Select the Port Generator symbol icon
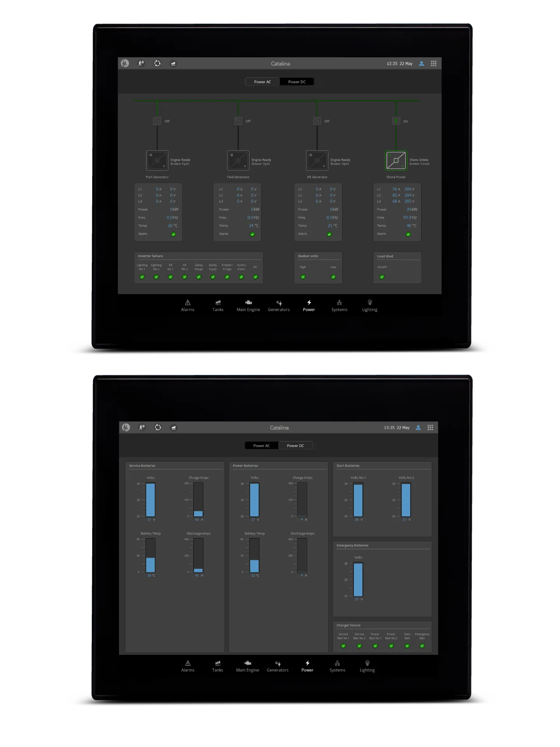The image size is (560, 747). [x=157, y=160]
